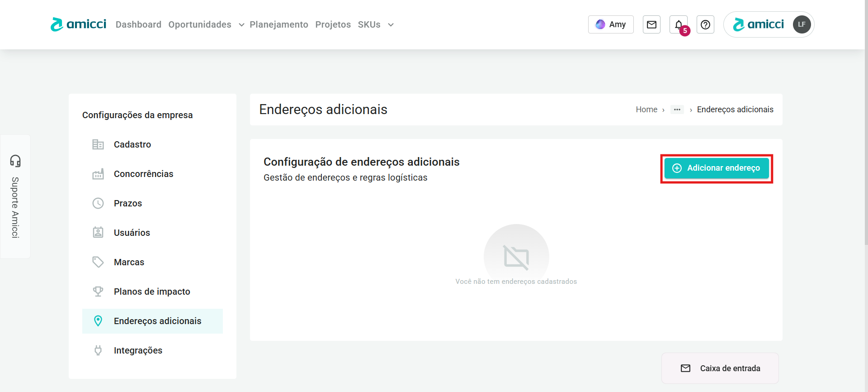Open the Amy assistant button
Image resolution: width=868 pixels, height=392 pixels.
(610, 24)
